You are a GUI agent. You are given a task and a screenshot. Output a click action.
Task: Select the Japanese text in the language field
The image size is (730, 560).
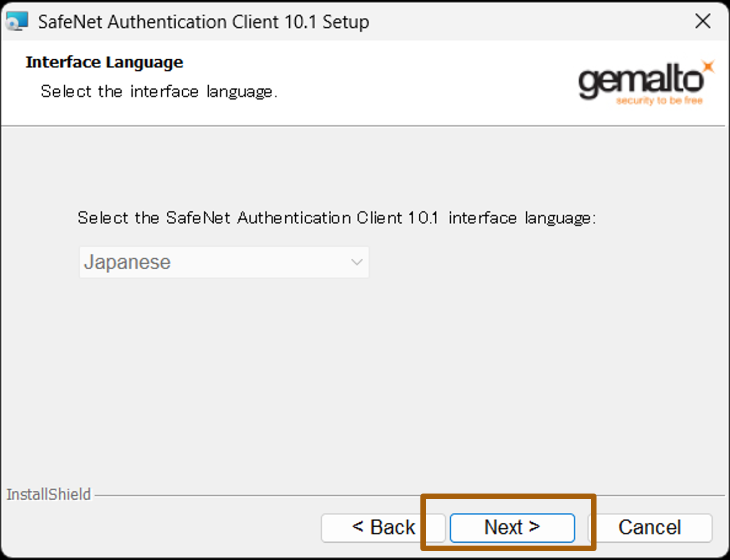(x=127, y=262)
